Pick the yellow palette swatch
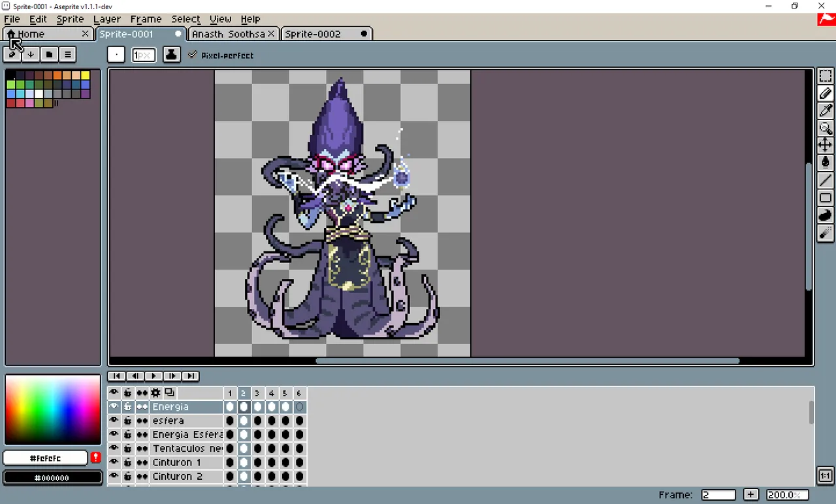Viewport: 836px width, 504px height. tap(86, 76)
